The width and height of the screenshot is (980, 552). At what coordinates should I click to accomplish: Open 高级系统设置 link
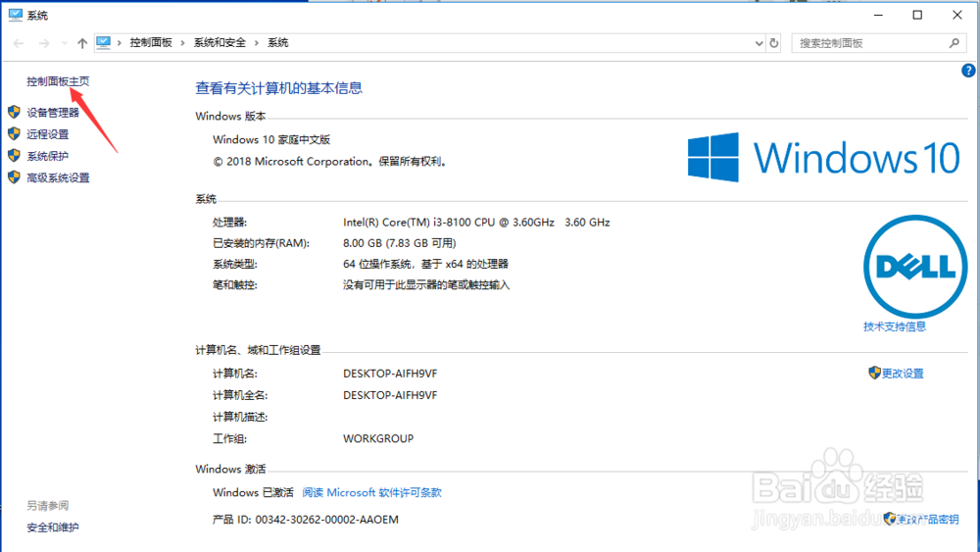58,178
